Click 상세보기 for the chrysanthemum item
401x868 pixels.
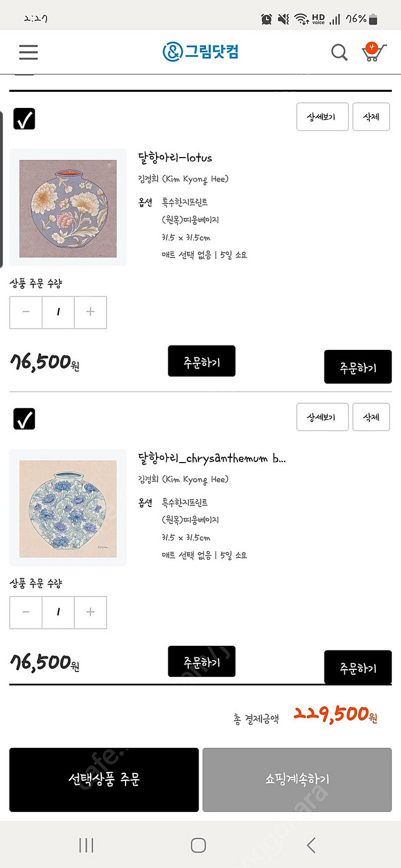tap(322, 417)
